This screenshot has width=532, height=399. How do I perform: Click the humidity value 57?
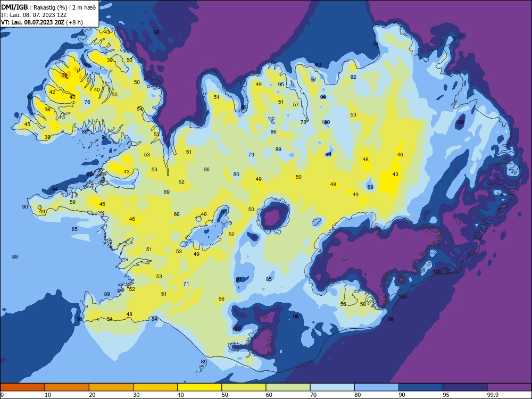click(x=296, y=104)
